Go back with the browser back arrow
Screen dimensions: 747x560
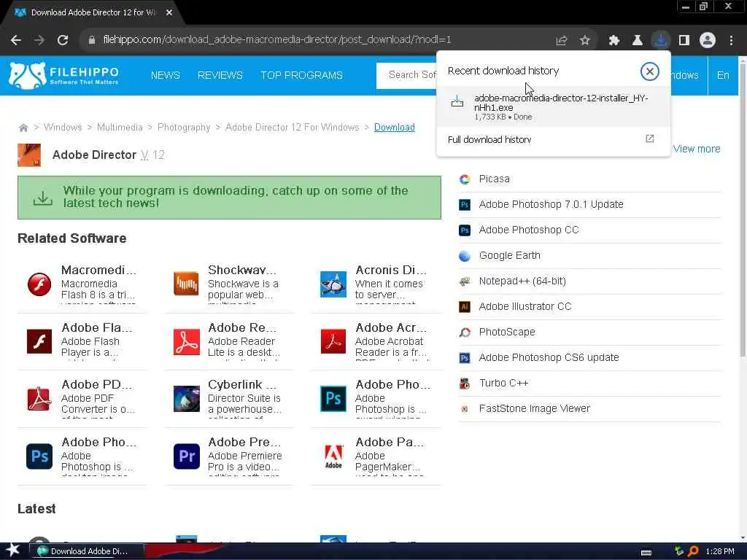[x=16, y=40]
